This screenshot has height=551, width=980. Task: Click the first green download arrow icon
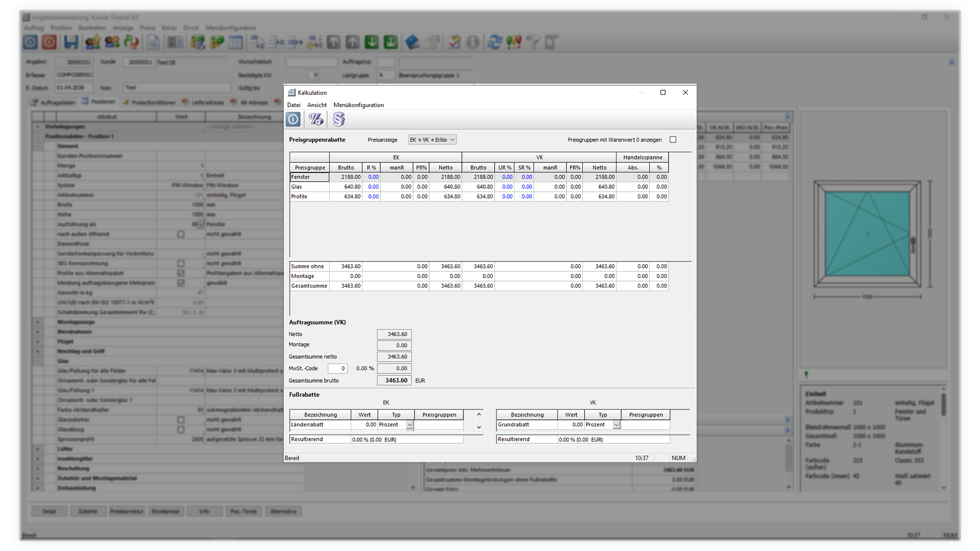(372, 42)
